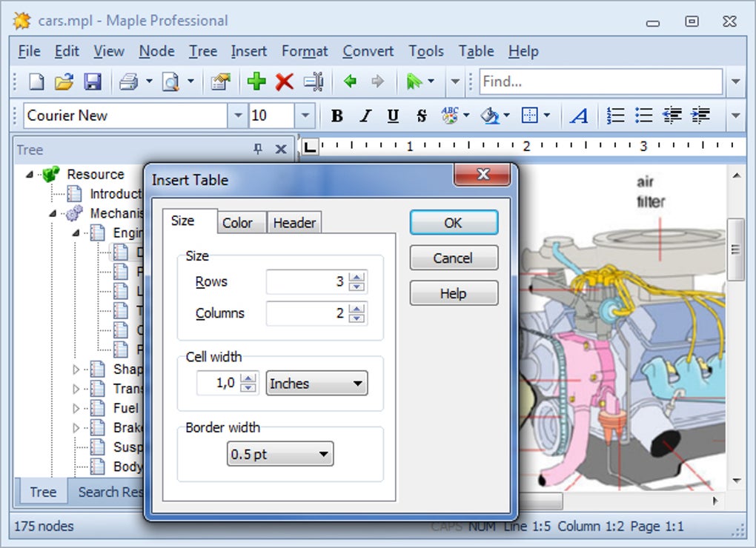Open the font size dropdown
Viewport: 756px width, 548px height.
coord(305,116)
